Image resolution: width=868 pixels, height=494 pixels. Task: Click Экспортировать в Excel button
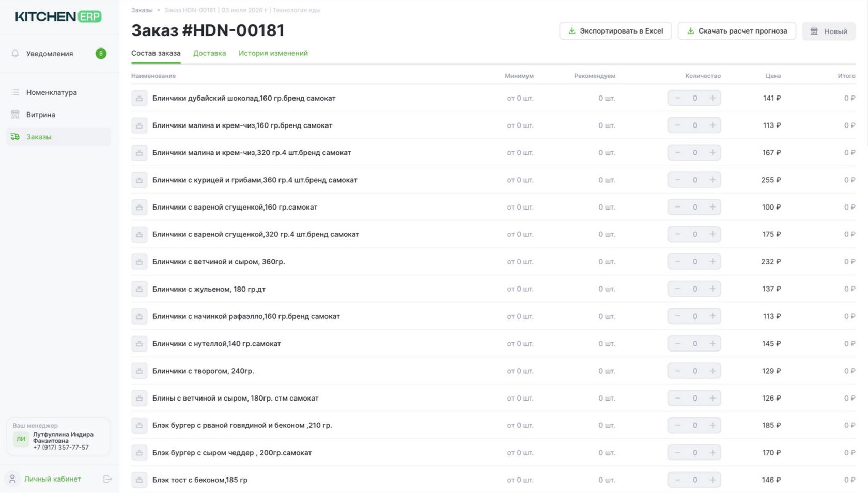click(x=615, y=31)
